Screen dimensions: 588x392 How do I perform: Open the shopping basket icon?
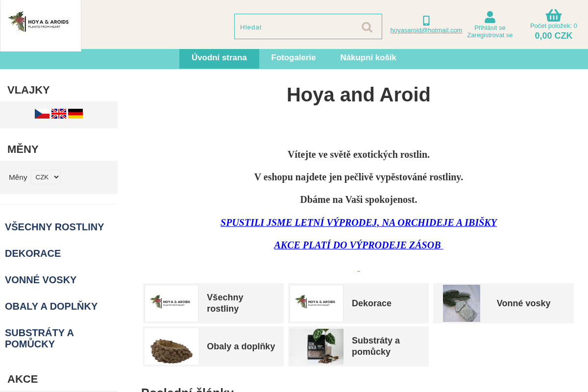tap(554, 15)
